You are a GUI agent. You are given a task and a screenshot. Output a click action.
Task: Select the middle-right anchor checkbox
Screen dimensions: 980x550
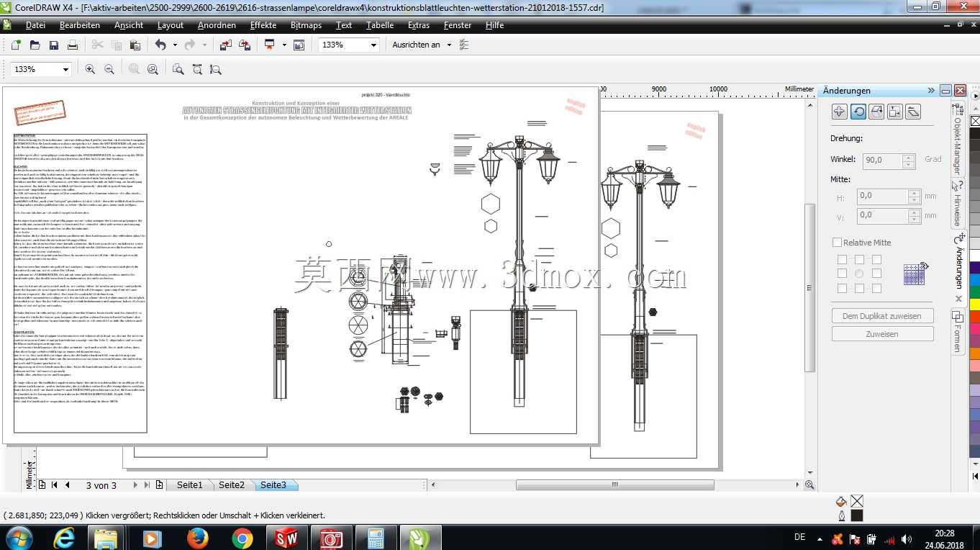[x=876, y=274]
